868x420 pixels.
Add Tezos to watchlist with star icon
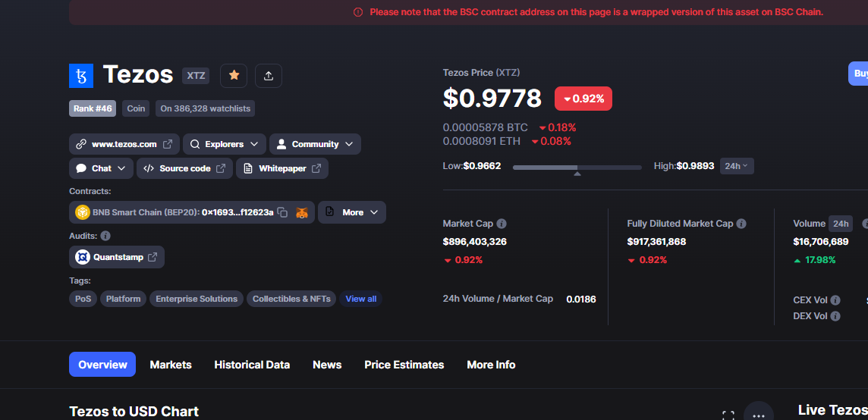(x=234, y=76)
